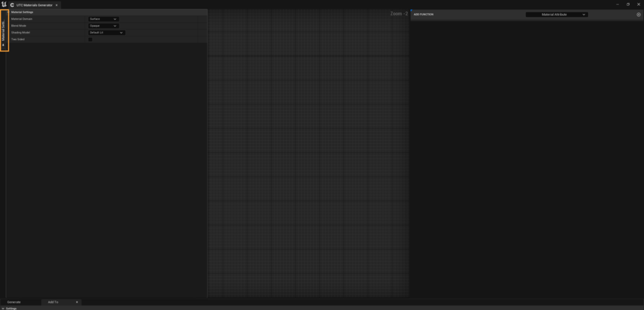Click the Material Domain label

point(22,19)
